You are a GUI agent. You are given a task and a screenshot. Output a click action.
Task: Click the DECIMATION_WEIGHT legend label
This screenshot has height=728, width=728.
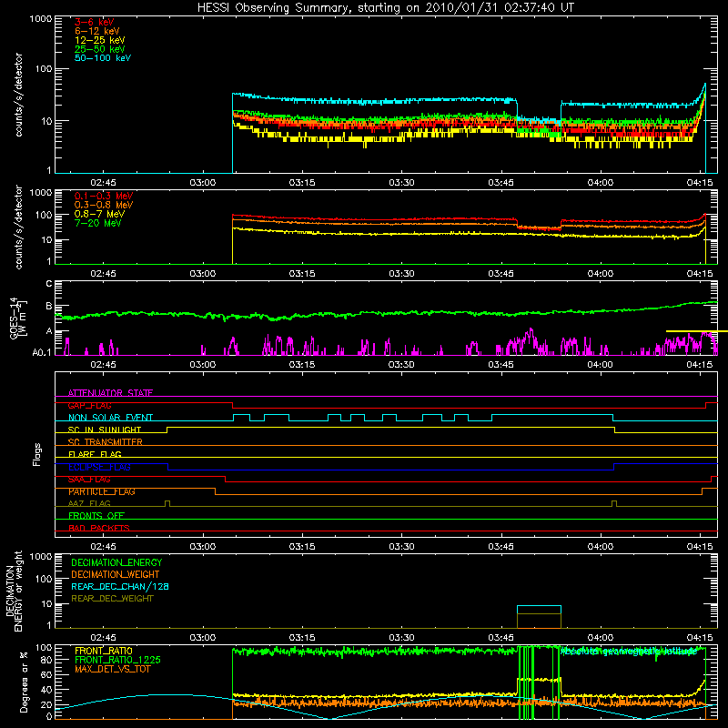[116, 574]
